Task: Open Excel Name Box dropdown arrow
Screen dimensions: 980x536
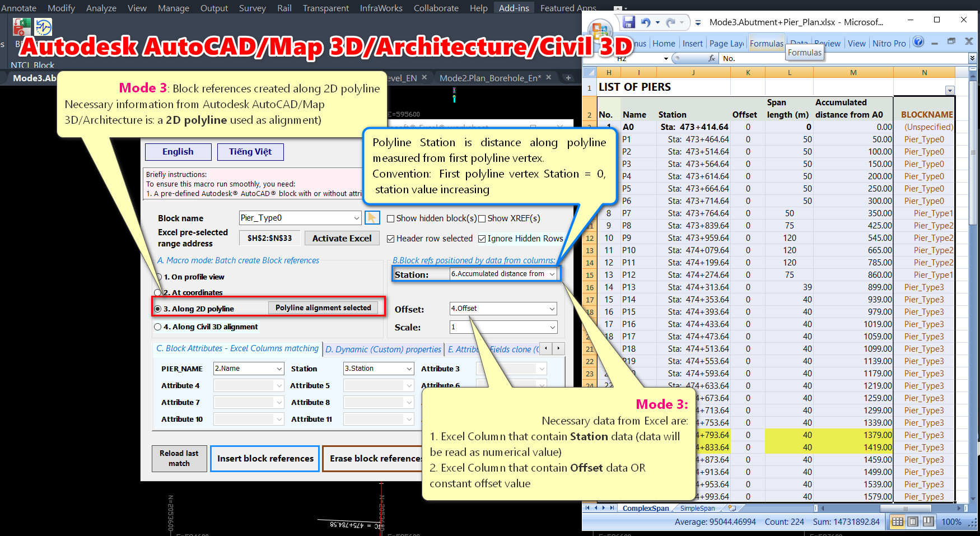Action: tap(666, 58)
